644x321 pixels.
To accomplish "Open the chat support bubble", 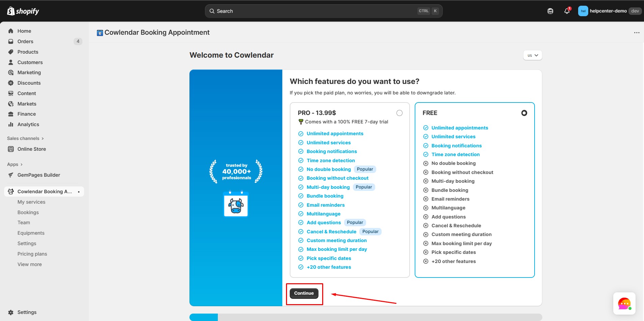I will [624, 303].
